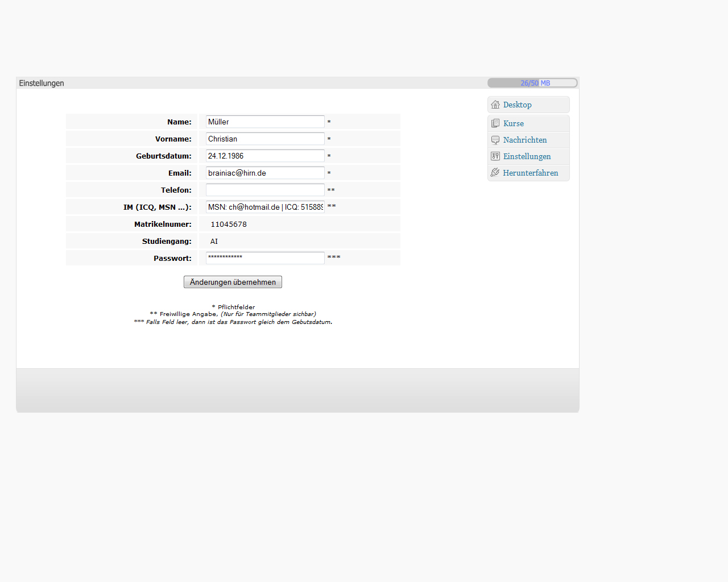The width and height of the screenshot is (728, 582).
Task: Click the Nachrichten speech bubble icon
Action: point(495,140)
